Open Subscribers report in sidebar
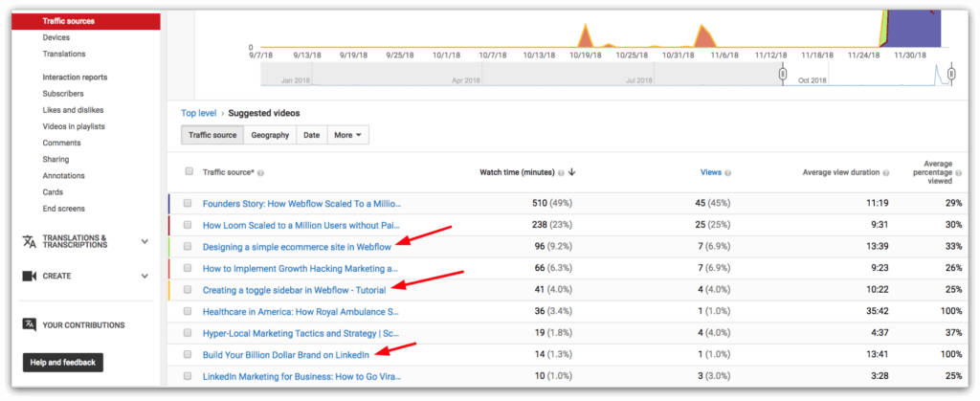The width and height of the screenshot is (980, 401). 63,94
